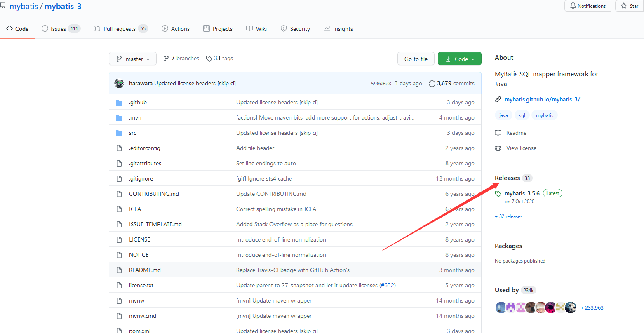This screenshot has height=333, width=644.
Task: Open the mybatis-3.5.6 latest release
Action: point(522,194)
